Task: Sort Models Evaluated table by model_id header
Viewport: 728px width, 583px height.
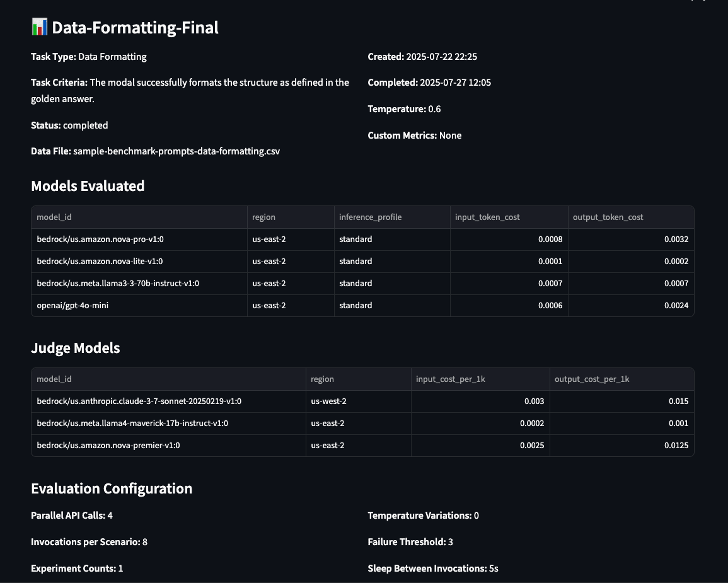Action: pyautogui.click(x=54, y=217)
